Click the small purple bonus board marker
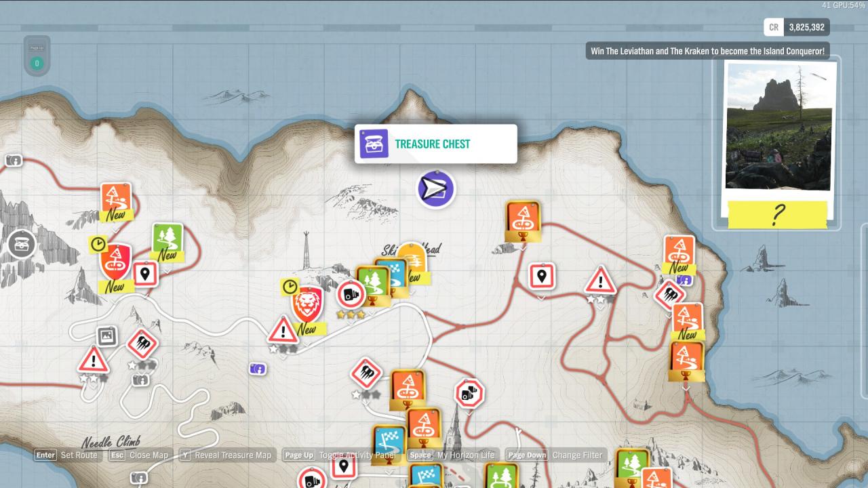 (258, 369)
